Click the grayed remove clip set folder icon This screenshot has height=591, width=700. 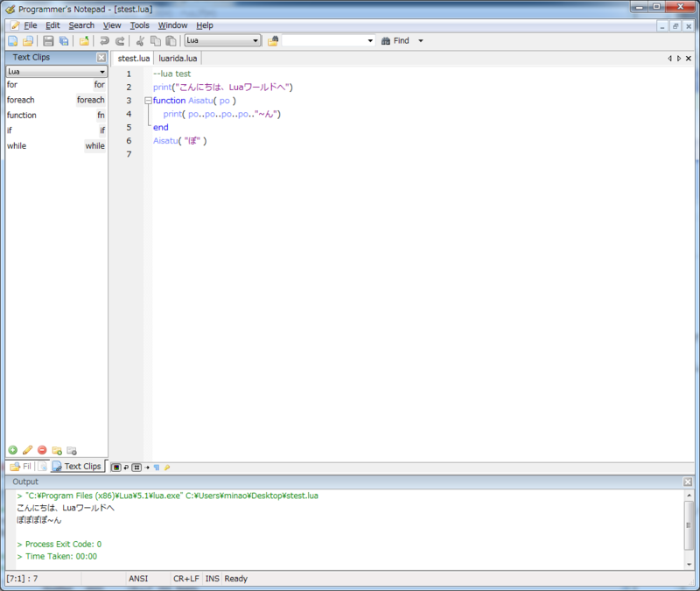(x=72, y=450)
